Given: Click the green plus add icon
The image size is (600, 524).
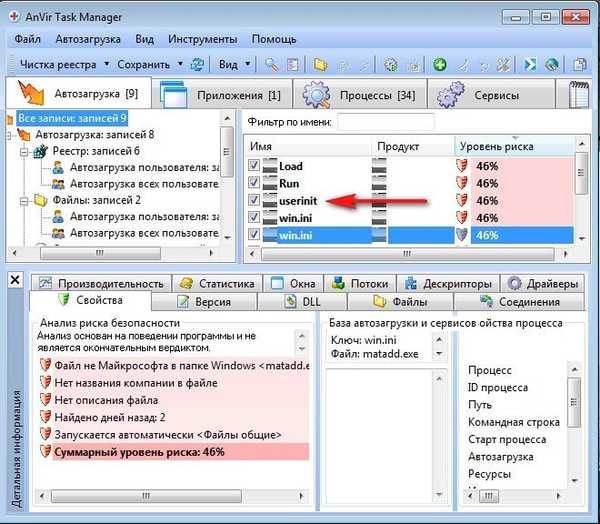Looking at the screenshot, I should click(x=440, y=64).
